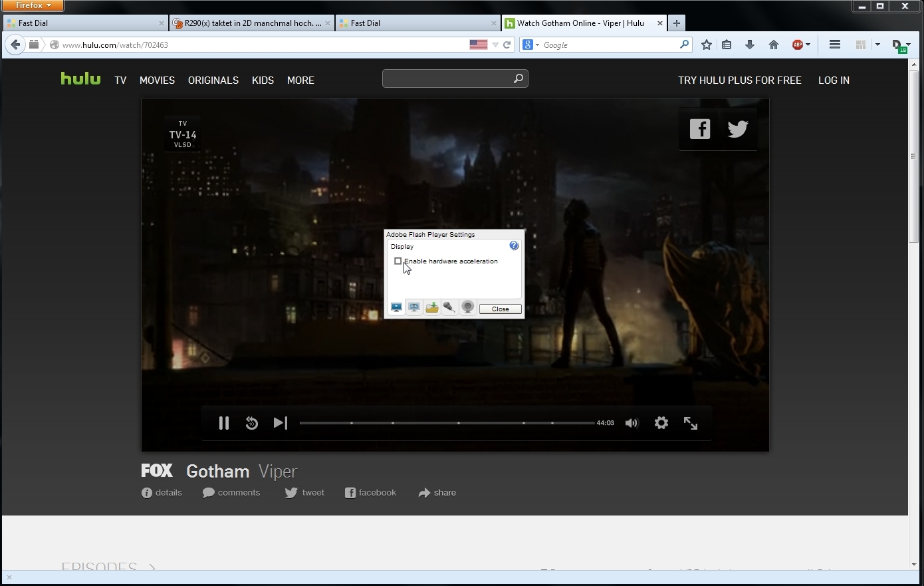Share episode via facebook link below player
924x586 pixels.
click(x=370, y=493)
